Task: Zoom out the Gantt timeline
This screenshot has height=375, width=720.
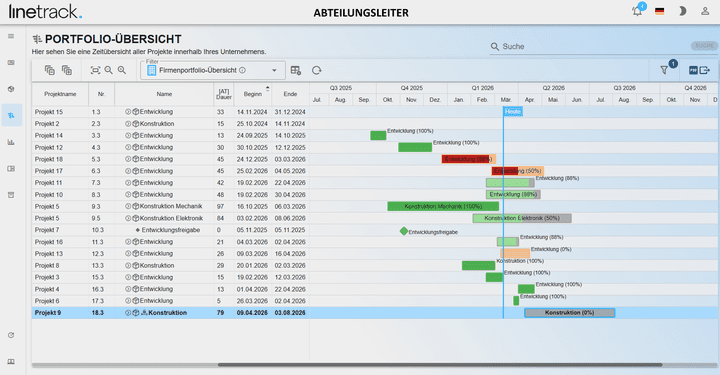Action: pos(108,70)
